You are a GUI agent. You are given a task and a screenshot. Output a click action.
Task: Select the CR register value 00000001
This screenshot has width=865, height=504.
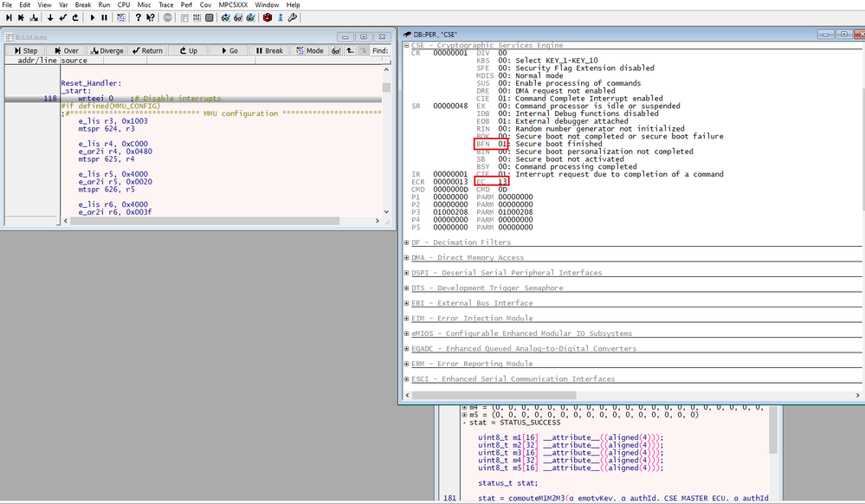click(450, 53)
